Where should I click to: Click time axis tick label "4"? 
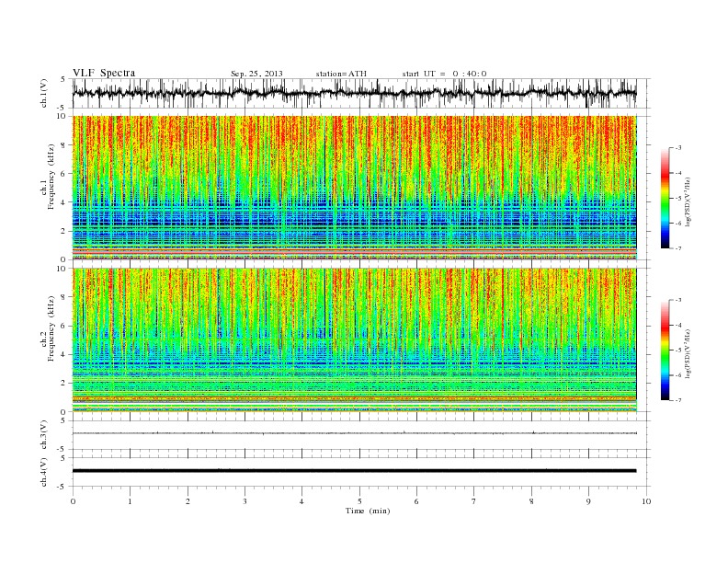[301, 501]
